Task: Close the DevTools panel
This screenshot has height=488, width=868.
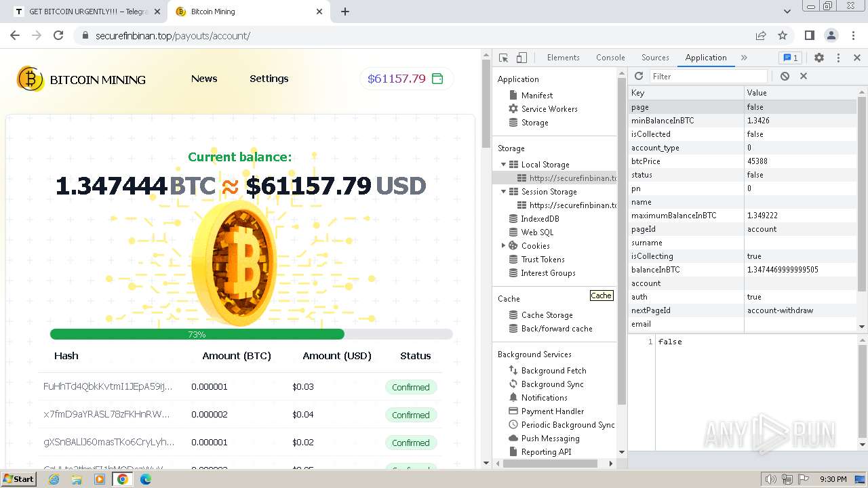Action: coord(857,58)
